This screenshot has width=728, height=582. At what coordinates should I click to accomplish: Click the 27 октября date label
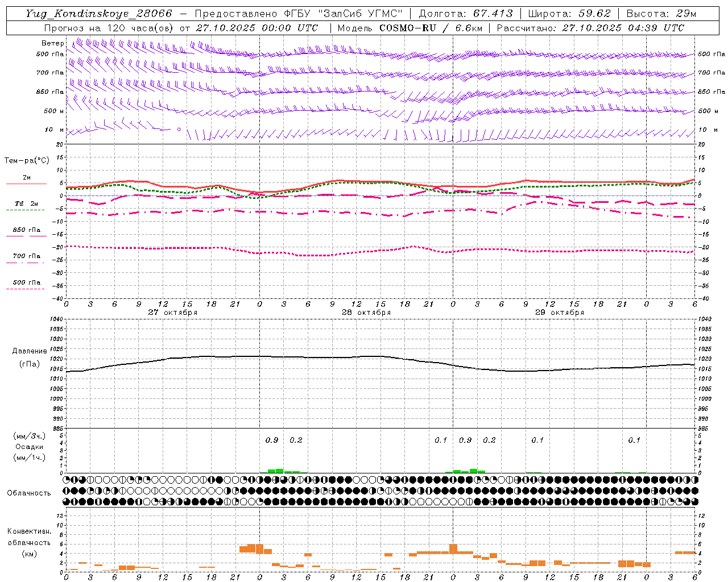172,313
